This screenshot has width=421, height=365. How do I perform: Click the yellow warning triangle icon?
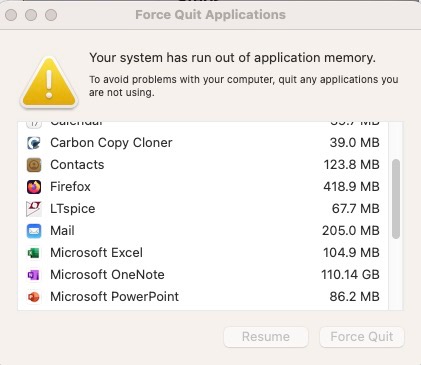click(x=49, y=82)
